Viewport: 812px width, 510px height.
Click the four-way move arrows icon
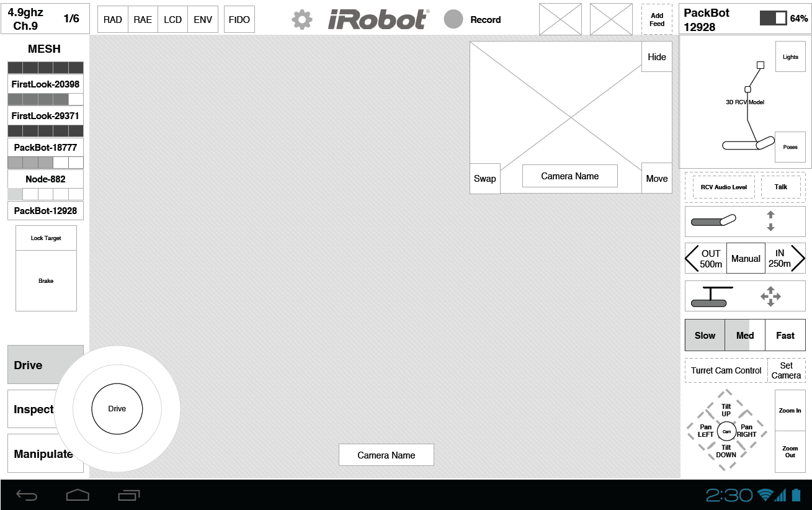[770, 297]
